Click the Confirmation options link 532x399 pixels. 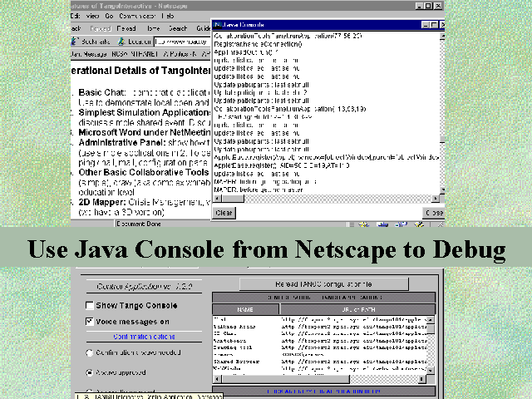tap(144, 337)
